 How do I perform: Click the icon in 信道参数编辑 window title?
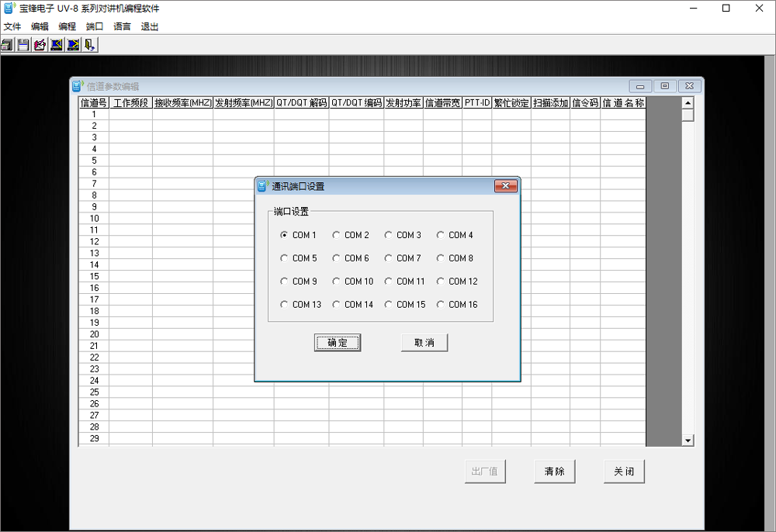coord(78,86)
